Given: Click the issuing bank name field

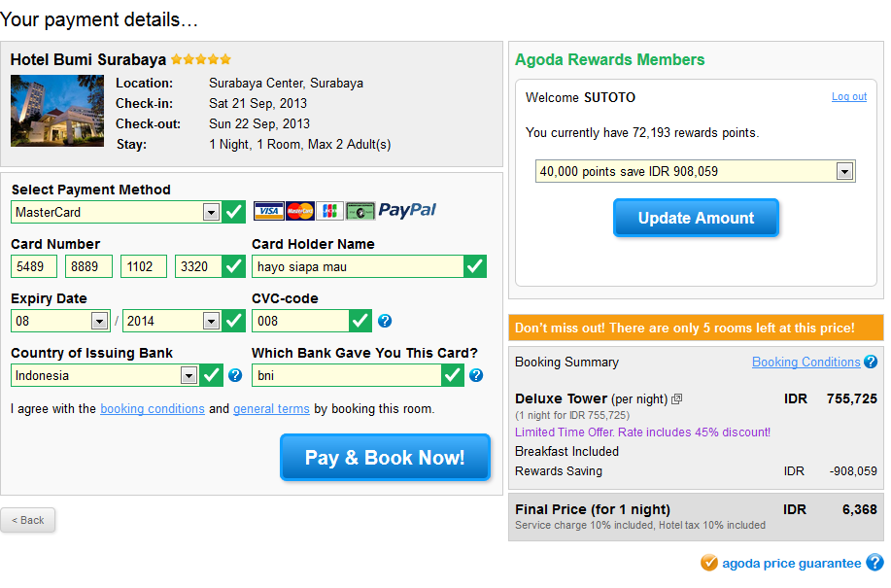Looking at the screenshot, I should point(347,375).
